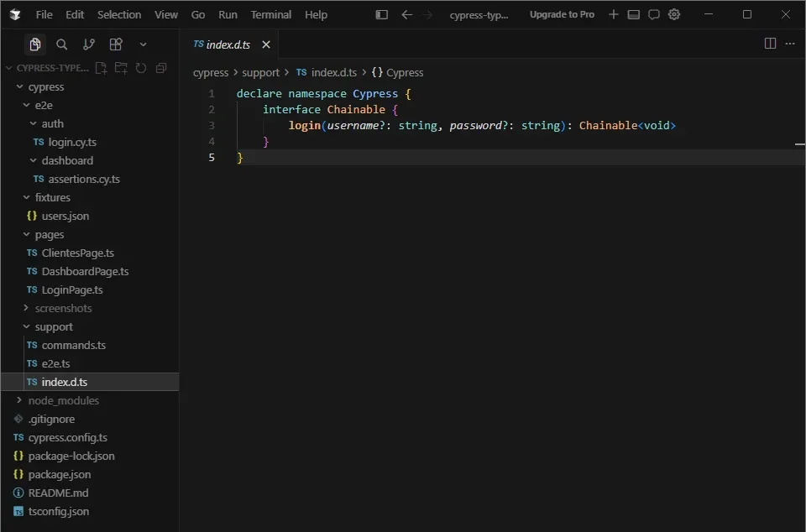Open the Go menu
806x532 pixels.
point(198,15)
